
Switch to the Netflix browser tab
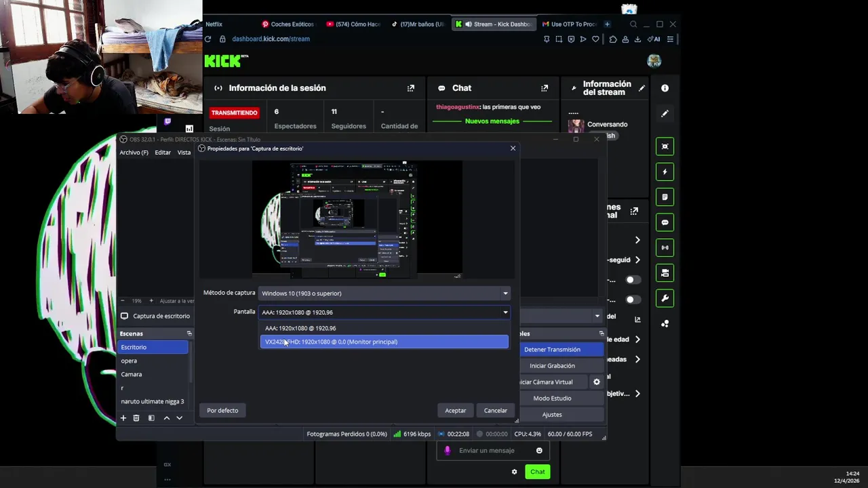tap(214, 24)
